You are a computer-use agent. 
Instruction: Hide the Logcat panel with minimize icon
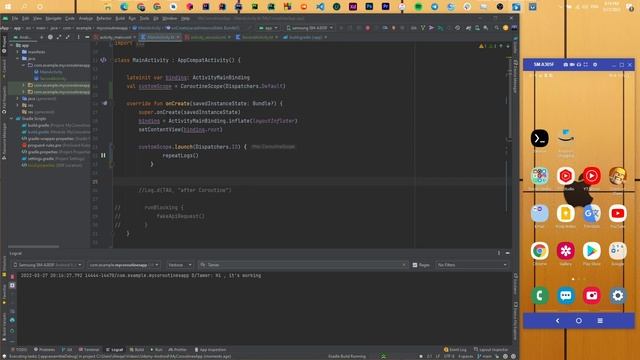507,253
